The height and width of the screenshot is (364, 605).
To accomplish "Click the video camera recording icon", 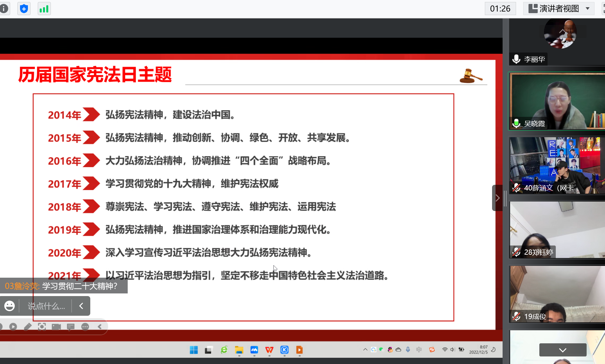I will (56, 327).
